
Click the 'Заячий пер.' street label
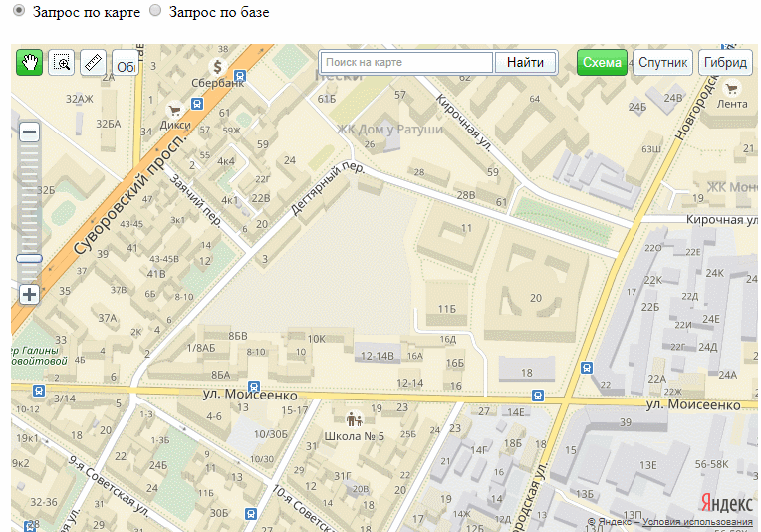tap(196, 200)
